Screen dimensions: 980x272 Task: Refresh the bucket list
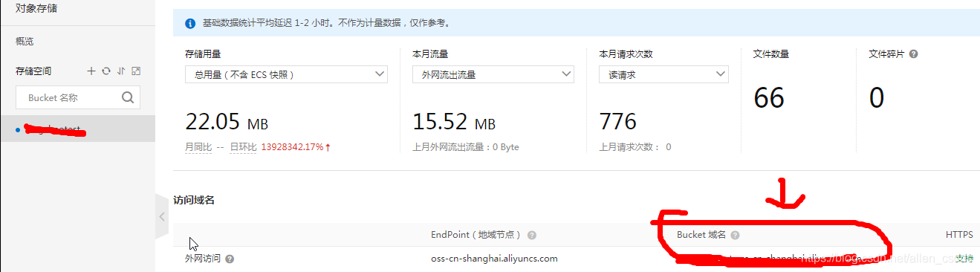pos(106,71)
